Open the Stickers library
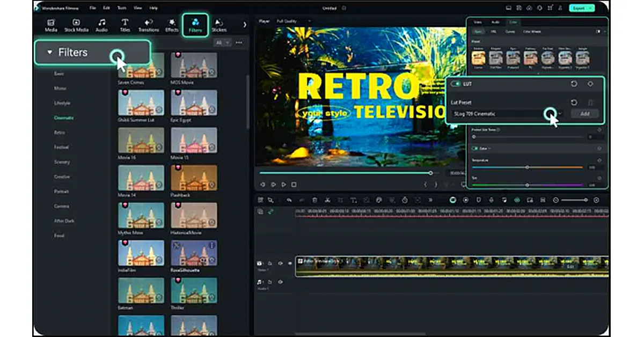The width and height of the screenshot is (644, 337). [x=219, y=25]
